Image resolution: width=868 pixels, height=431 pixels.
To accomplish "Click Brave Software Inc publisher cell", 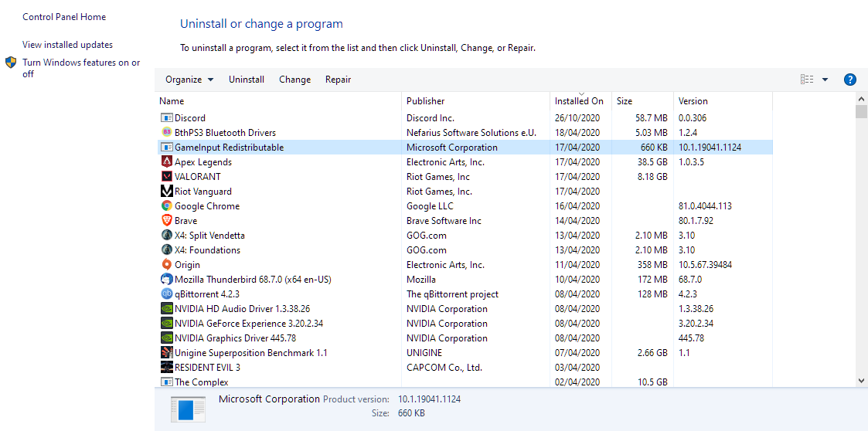I will point(444,221).
